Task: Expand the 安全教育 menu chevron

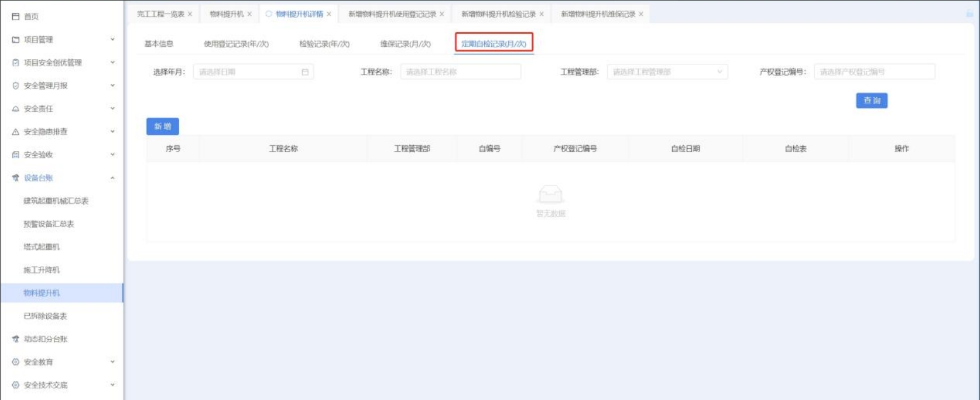Action: tap(112, 362)
